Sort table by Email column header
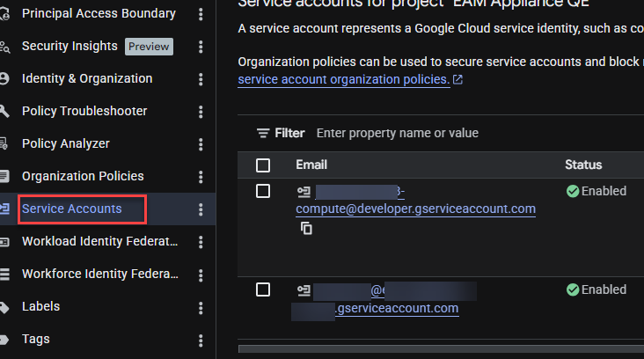This screenshot has height=359, width=644. 311,165
